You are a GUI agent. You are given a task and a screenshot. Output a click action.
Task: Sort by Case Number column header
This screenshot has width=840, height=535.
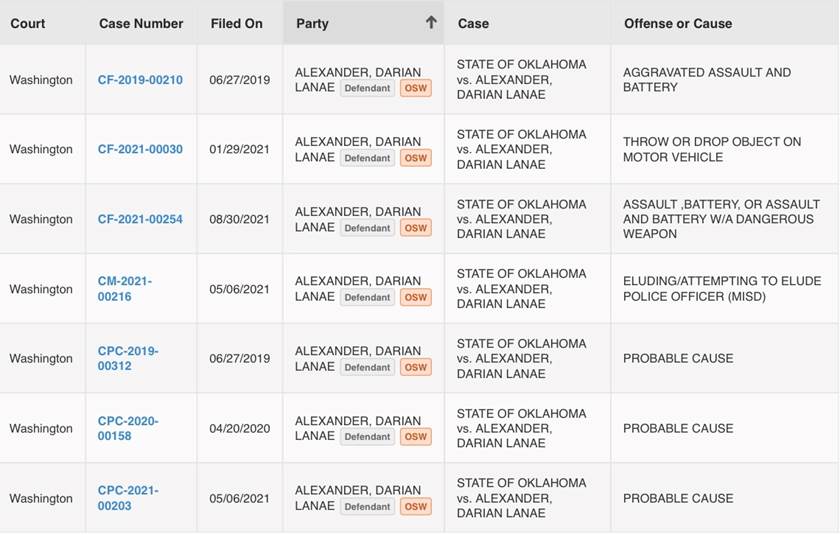[141, 23]
